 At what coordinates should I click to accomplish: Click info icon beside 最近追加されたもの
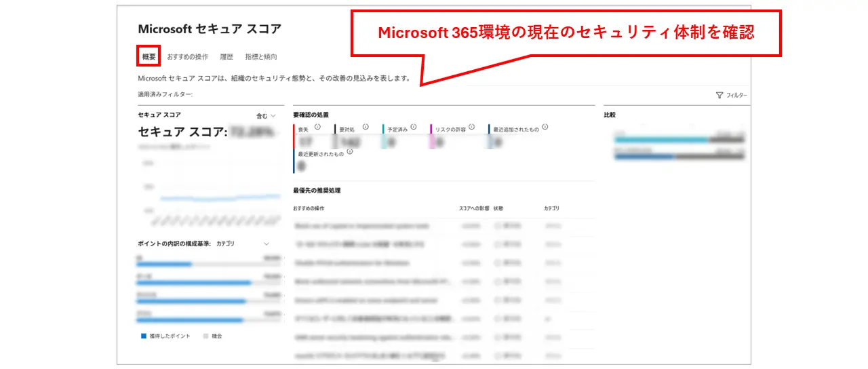click(545, 127)
